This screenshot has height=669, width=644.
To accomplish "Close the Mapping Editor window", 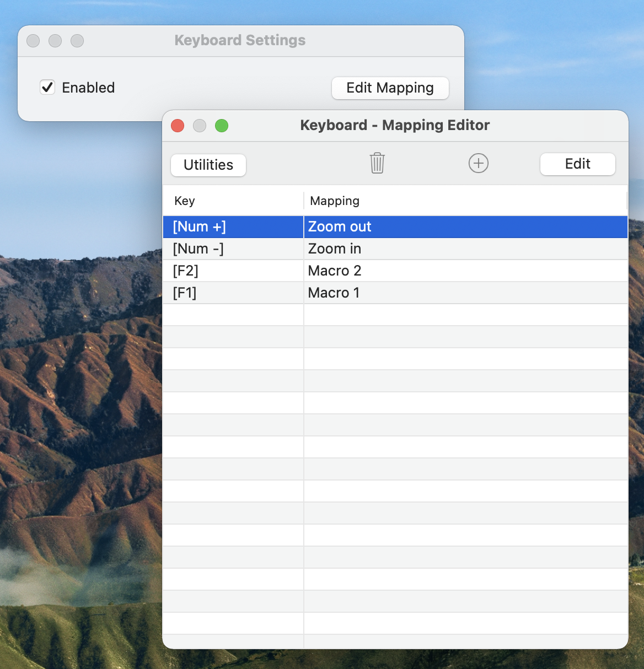I will coord(178,126).
